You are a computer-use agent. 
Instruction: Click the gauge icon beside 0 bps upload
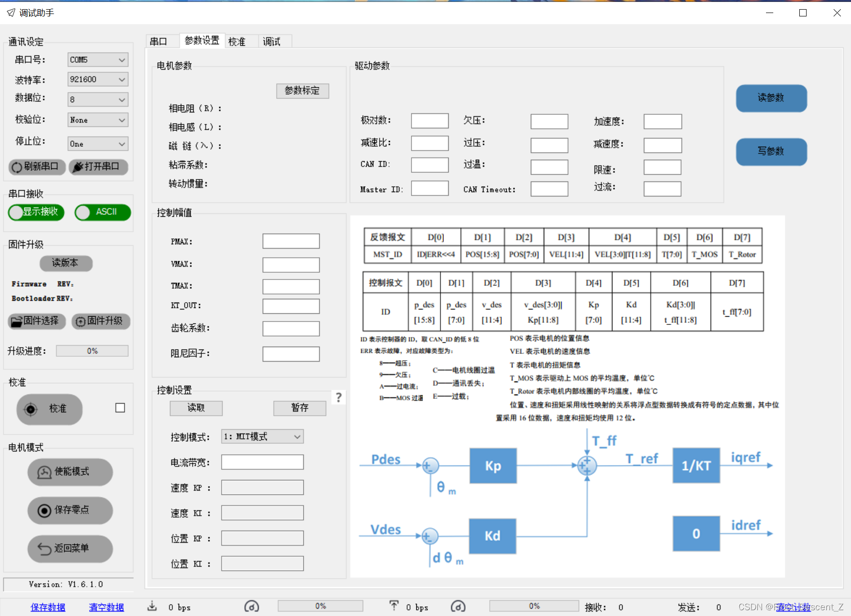pyautogui.click(x=458, y=606)
